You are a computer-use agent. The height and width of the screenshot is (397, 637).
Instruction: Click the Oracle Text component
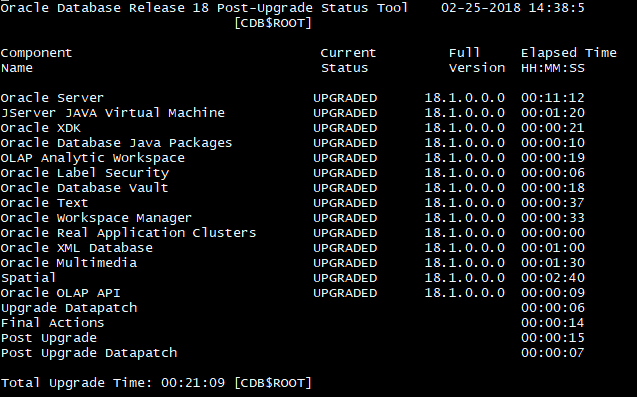pos(44,203)
